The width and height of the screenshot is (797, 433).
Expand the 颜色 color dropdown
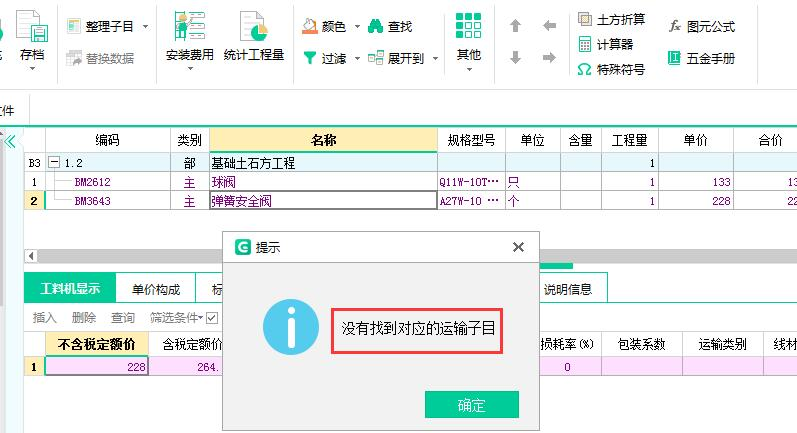[354, 27]
